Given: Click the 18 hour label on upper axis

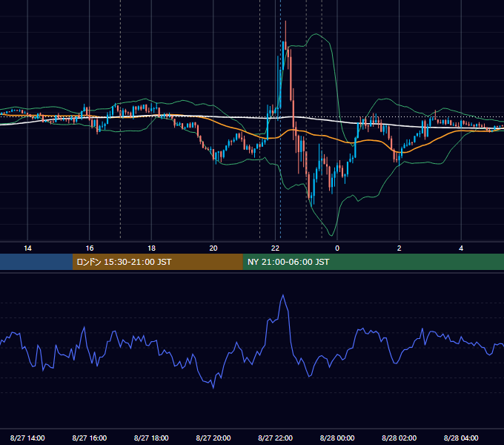Looking at the screenshot, I should 151,248.
